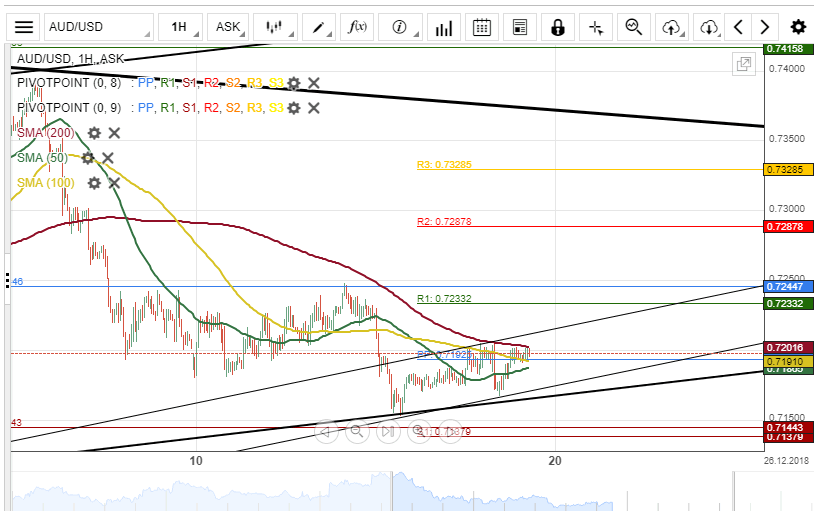
Task: Go to next with right chevron
Action: click(x=764, y=27)
